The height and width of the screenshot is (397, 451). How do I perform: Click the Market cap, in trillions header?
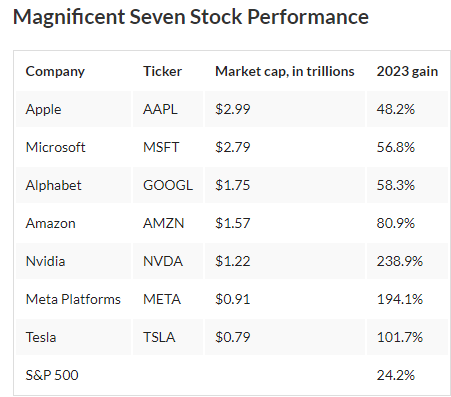click(285, 71)
